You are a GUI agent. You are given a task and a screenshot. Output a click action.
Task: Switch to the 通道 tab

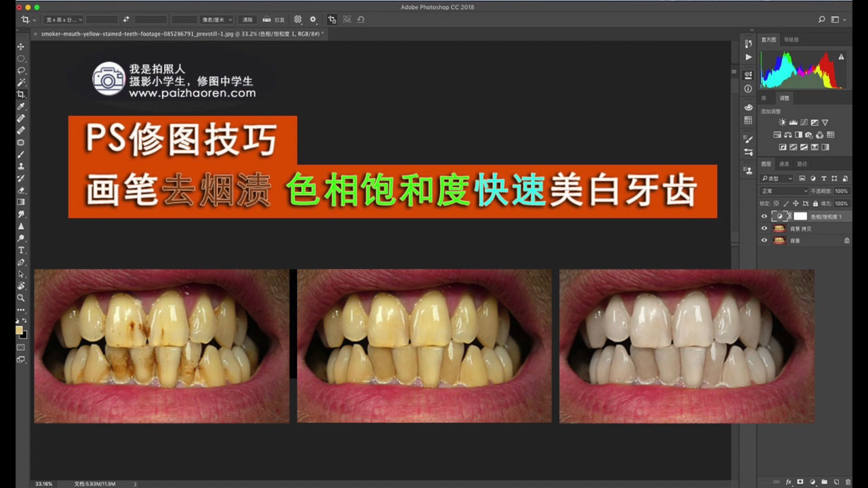coord(784,164)
